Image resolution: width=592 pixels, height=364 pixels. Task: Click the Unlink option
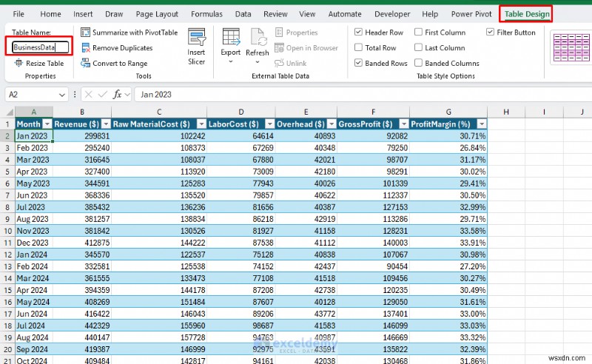coord(290,64)
